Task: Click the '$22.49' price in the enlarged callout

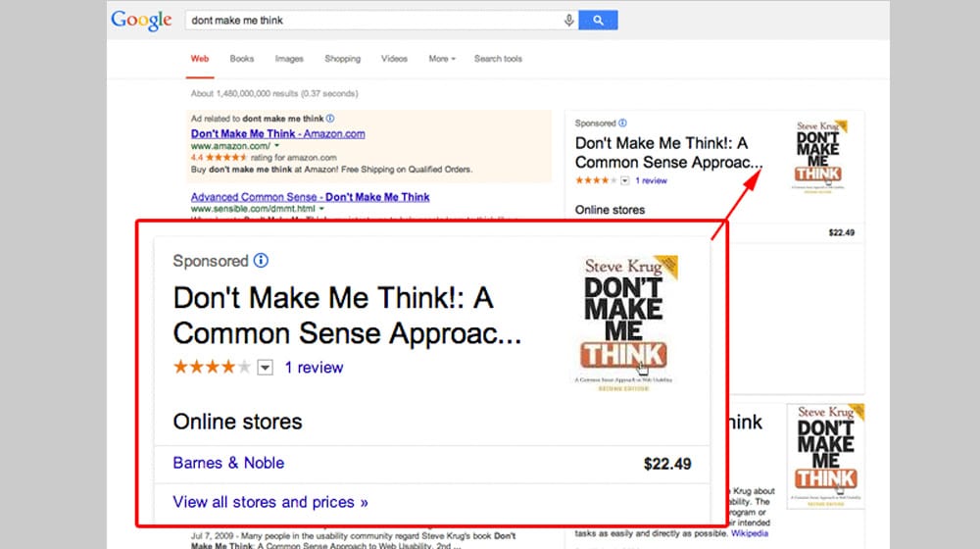Action: (x=667, y=464)
